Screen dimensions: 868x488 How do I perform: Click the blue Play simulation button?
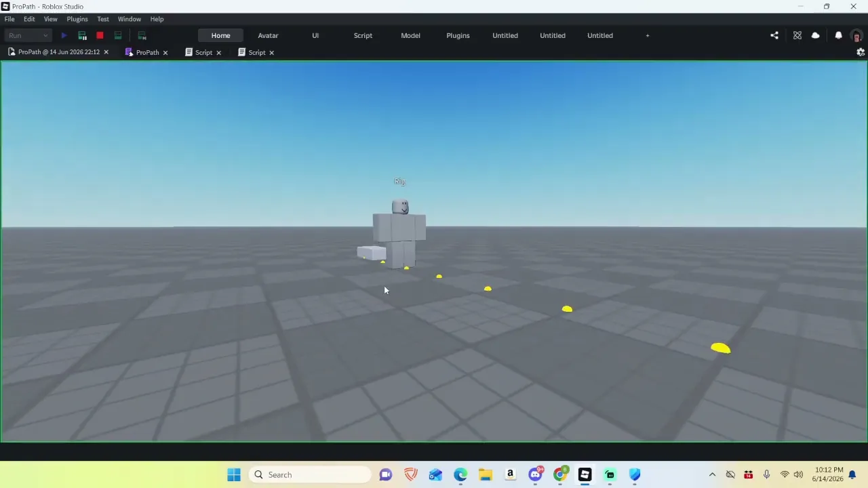point(64,35)
